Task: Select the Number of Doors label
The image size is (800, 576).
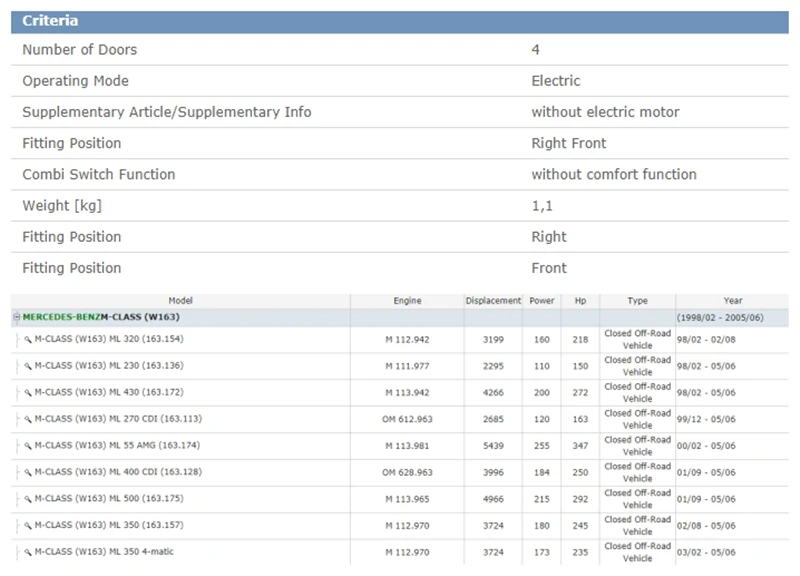Action: point(80,49)
